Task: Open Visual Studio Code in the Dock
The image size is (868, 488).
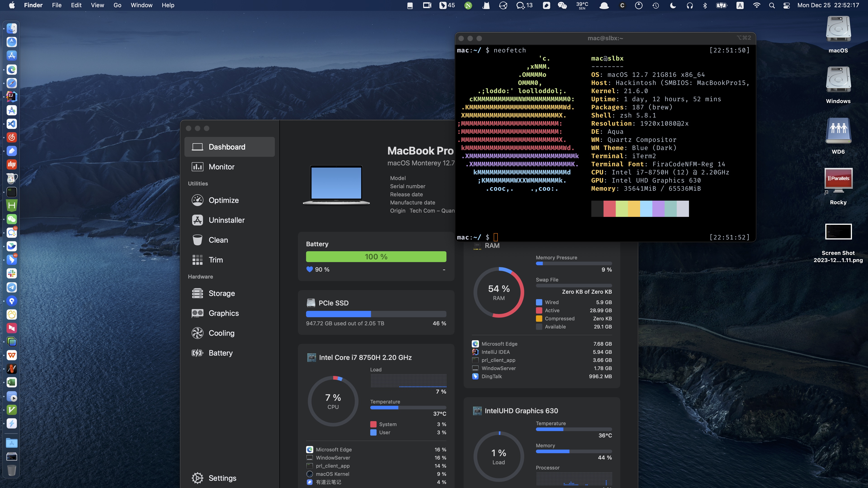Action: coord(12,124)
